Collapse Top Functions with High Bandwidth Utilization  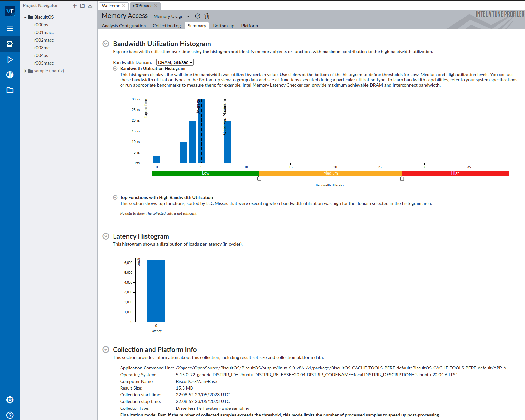pos(115,198)
